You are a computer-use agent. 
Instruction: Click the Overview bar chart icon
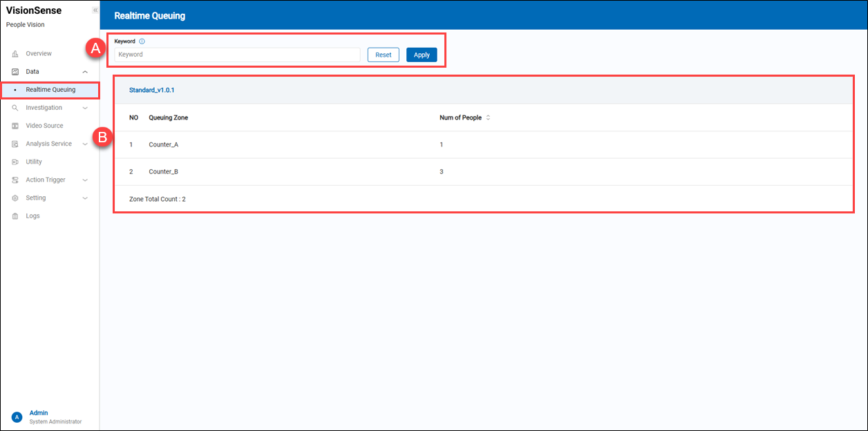15,54
